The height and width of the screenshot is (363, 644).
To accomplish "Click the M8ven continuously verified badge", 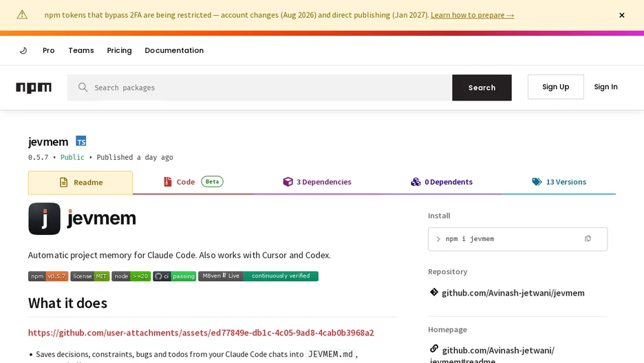I will (258, 276).
